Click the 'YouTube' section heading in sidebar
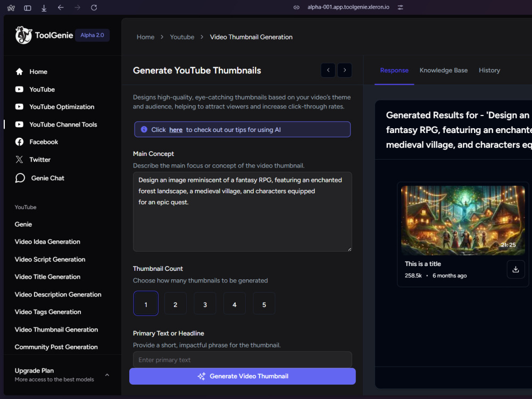The image size is (532, 399). 26,207
